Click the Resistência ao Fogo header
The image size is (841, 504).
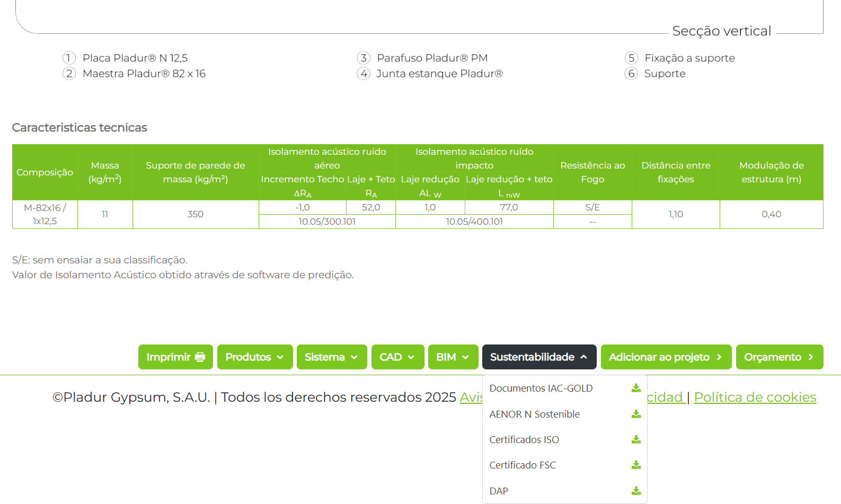tap(592, 172)
